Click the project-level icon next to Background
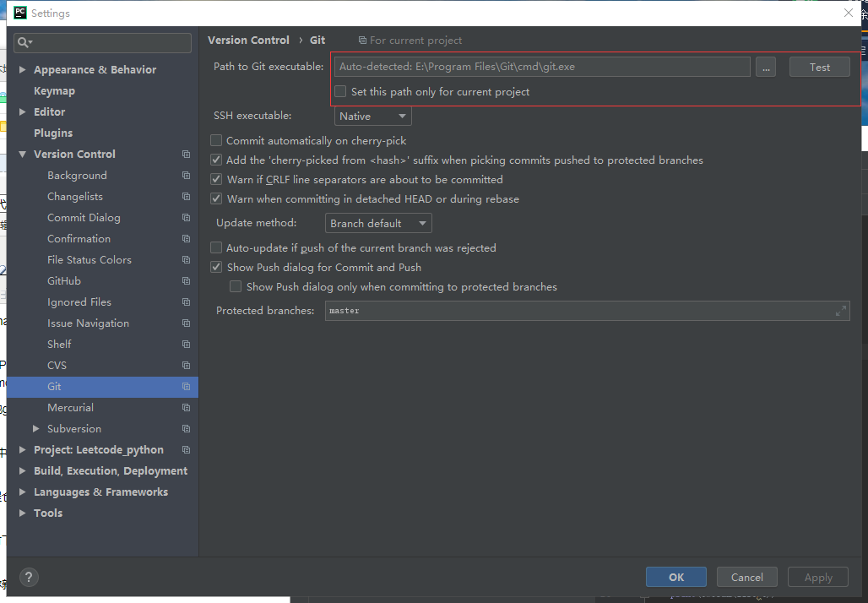Screen dimensions: 868x603 tap(186, 176)
